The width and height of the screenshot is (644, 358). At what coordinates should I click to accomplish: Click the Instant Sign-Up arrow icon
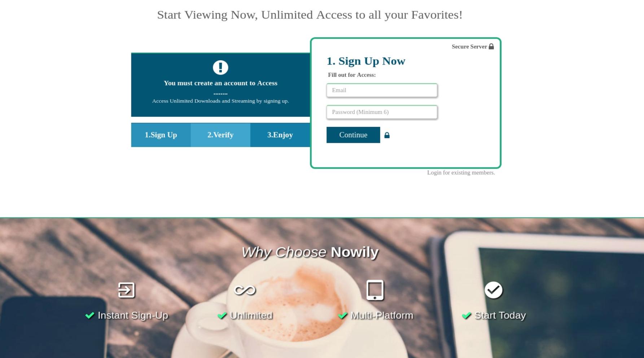(x=126, y=290)
